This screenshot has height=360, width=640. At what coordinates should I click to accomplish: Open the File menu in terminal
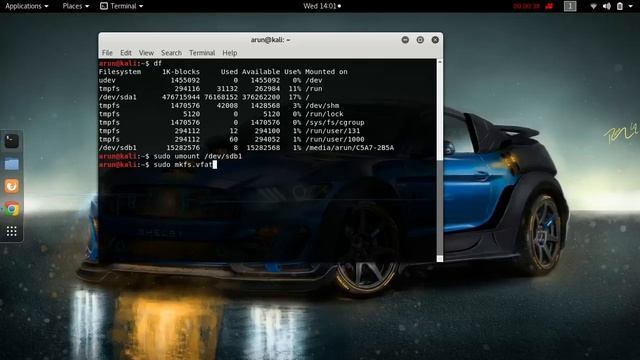[x=107, y=53]
